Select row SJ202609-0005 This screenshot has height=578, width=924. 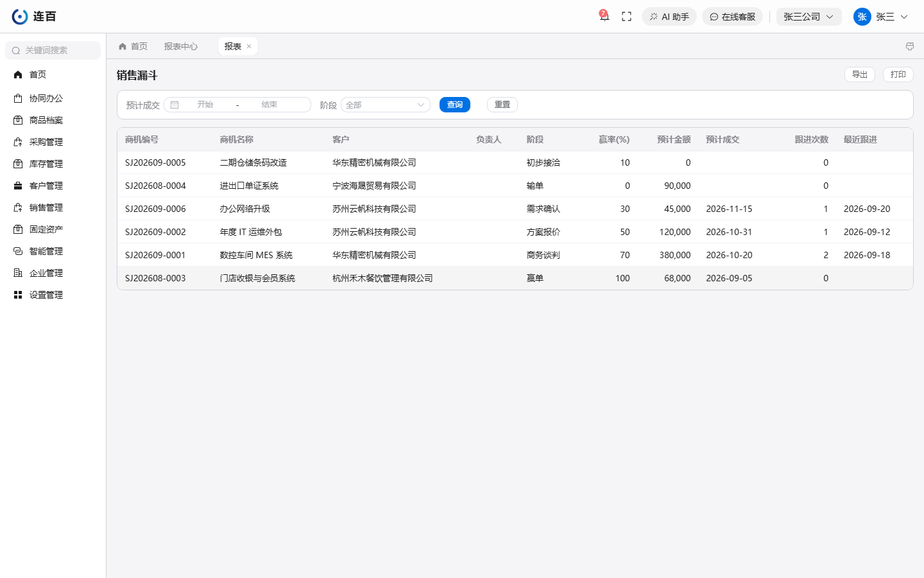[515, 162]
